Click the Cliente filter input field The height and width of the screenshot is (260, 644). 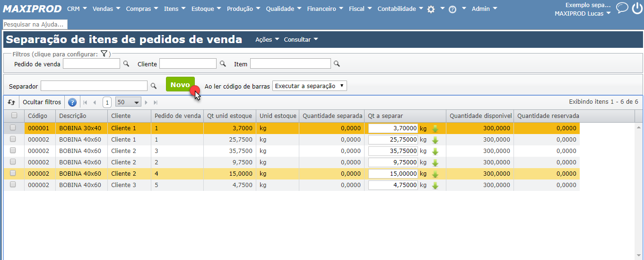point(188,63)
